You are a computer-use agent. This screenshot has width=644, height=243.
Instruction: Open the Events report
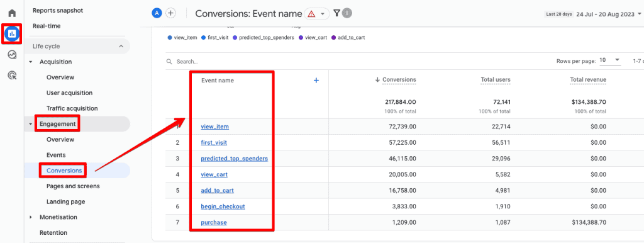(56, 155)
